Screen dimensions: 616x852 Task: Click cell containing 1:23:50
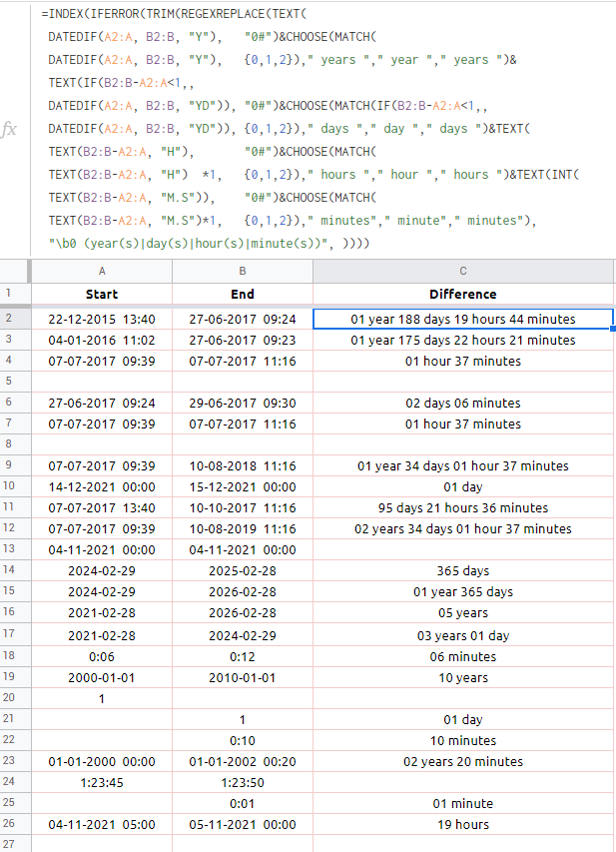point(243,782)
